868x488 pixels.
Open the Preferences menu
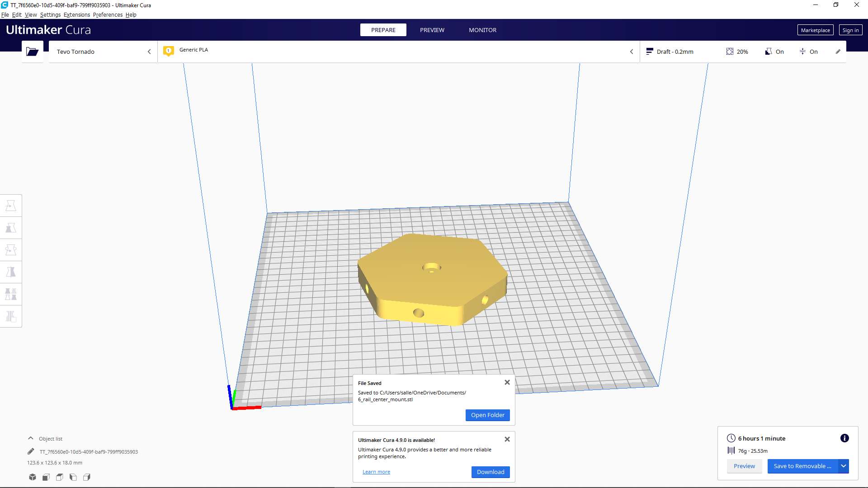point(108,15)
